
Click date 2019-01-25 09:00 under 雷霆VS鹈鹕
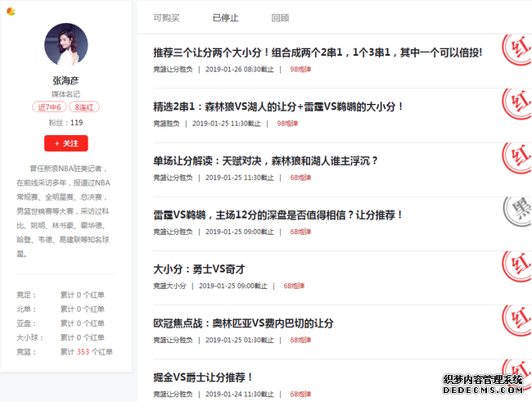click(x=240, y=232)
